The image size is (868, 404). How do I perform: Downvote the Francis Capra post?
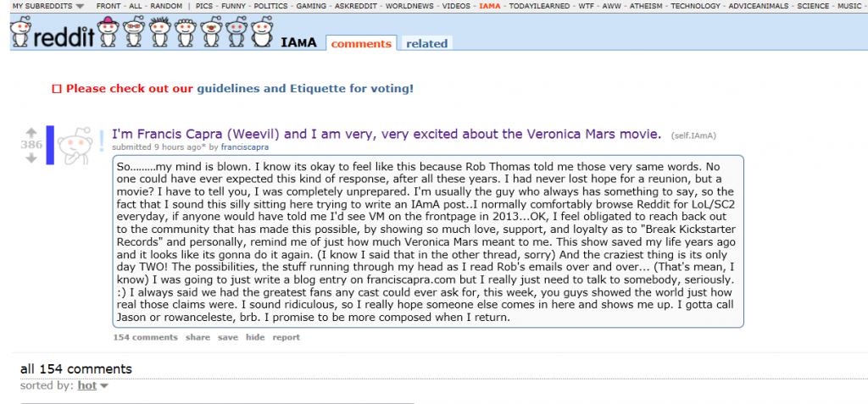(x=31, y=158)
